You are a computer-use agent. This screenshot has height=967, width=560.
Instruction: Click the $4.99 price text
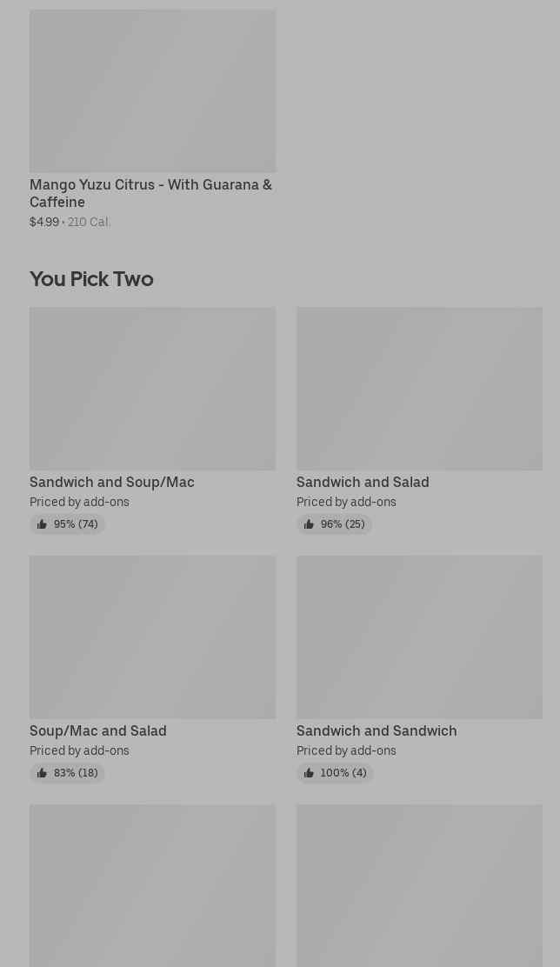point(44,222)
